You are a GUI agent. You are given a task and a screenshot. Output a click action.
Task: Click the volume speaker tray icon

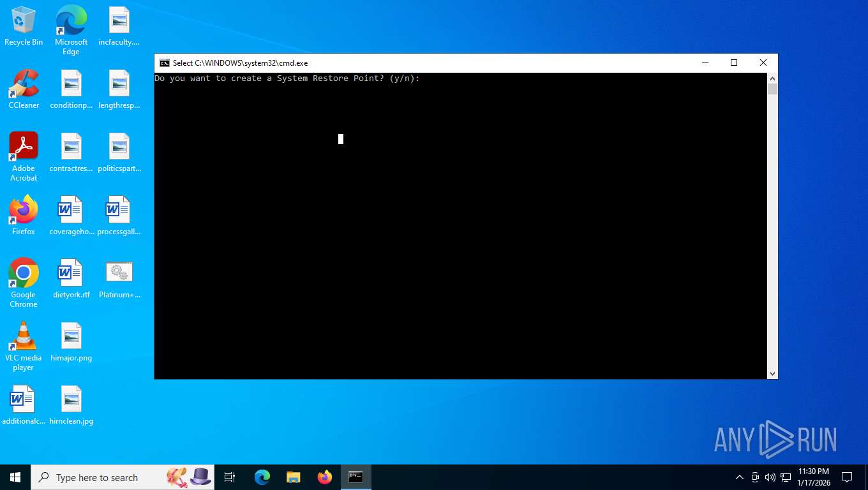coord(770,477)
